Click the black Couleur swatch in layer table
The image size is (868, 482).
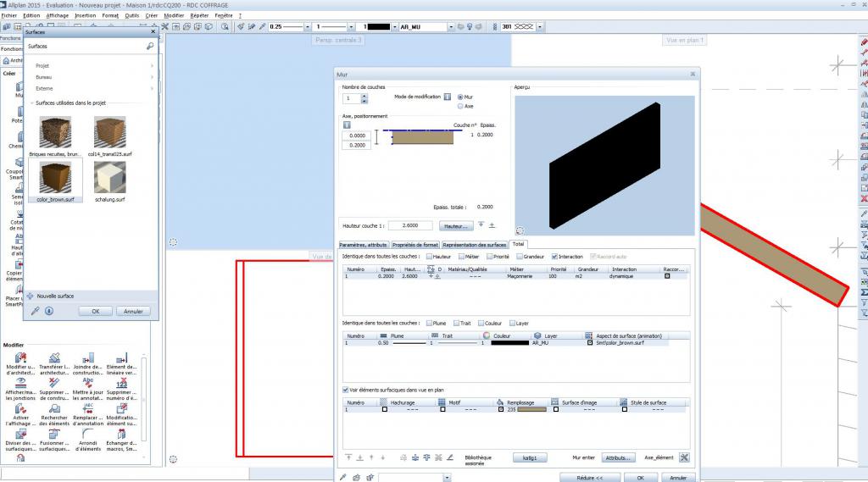point(509,343)
